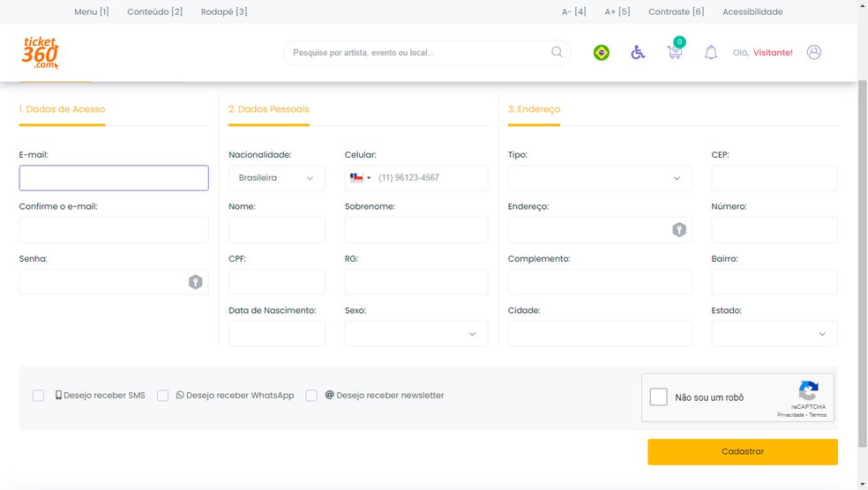Viewport: 868px width, 490px height.
Task: Select the Conteúdo [2] menu item
Action: click(154, 11)
